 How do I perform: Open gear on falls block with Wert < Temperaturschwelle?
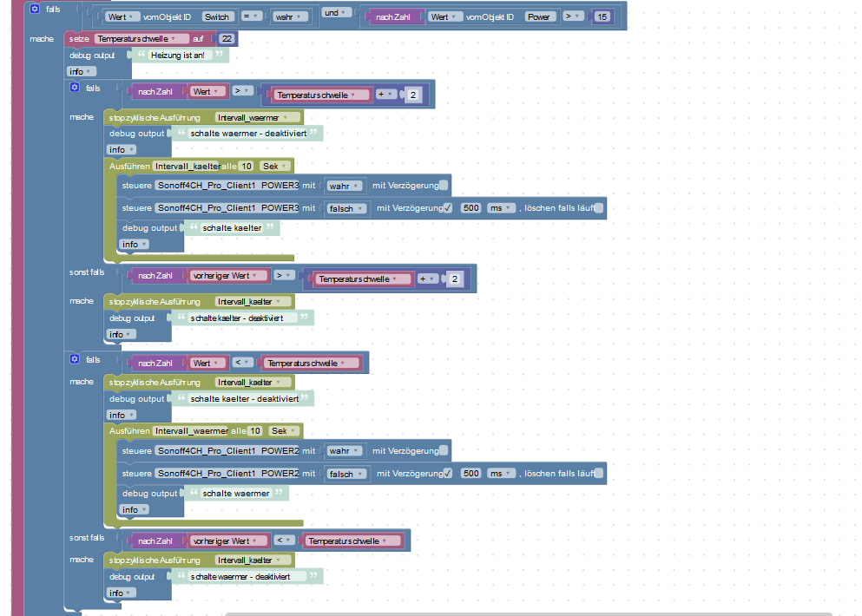tap(75, 359)
